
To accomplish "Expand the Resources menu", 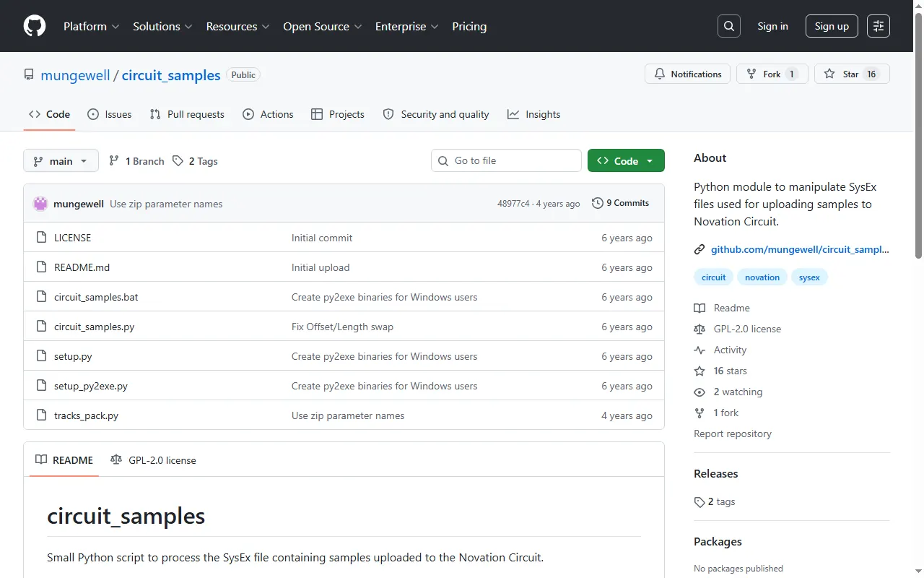I will pyautogui.click(x=237, y=26).
